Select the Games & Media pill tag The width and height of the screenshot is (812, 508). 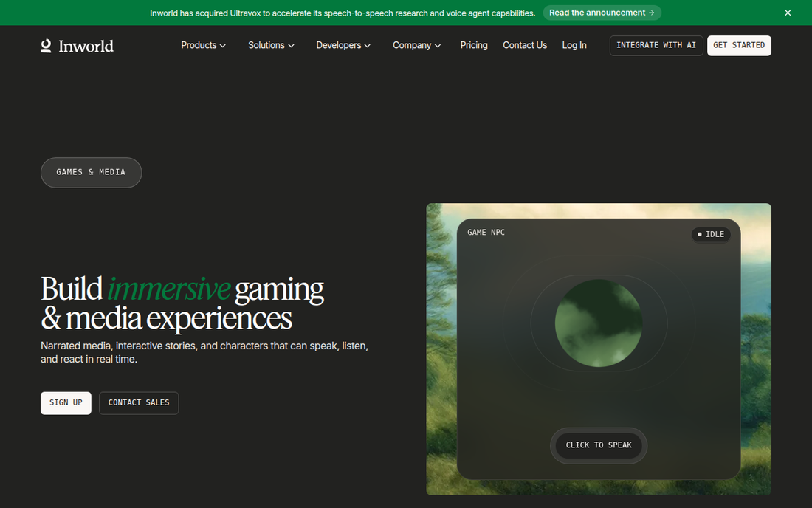point(91,173)
